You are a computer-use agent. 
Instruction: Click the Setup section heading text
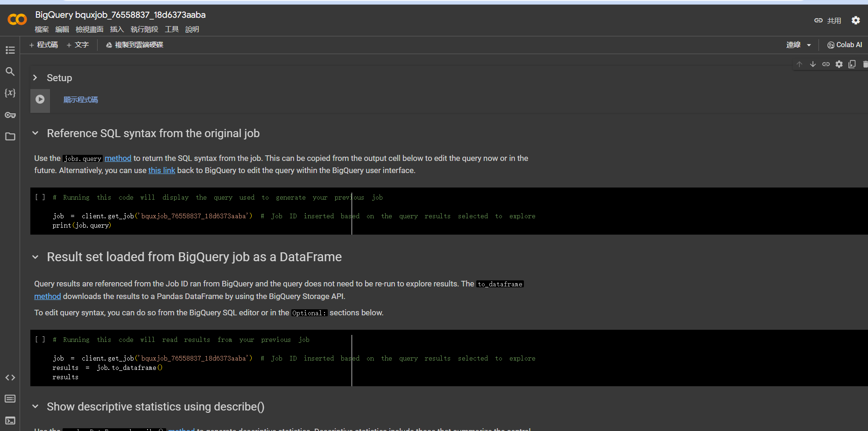pyautogui.click(x=59, y=78)
